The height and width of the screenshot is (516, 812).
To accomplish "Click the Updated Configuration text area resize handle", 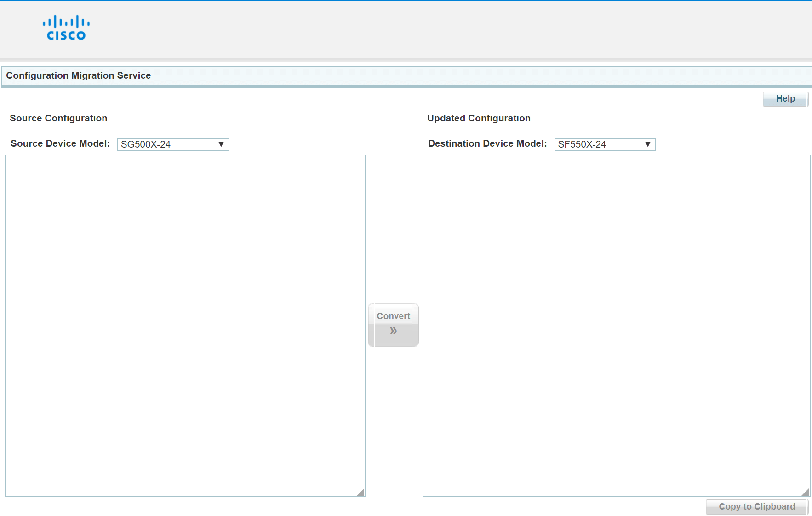I will 806,492.
